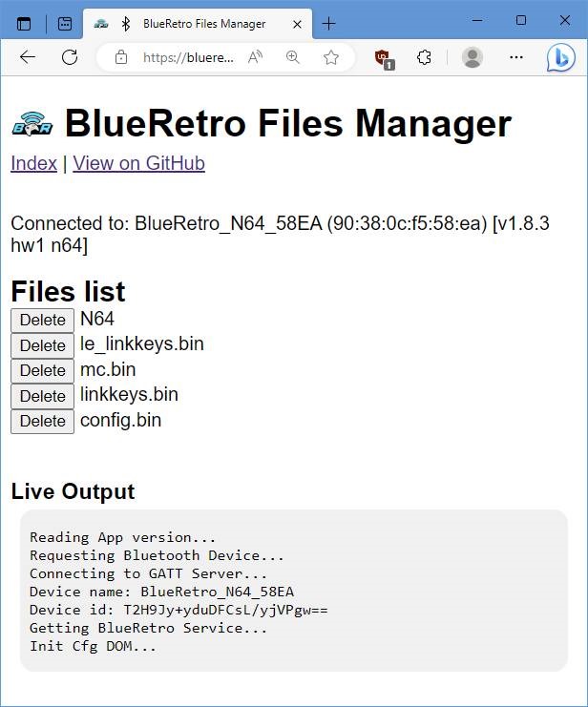This screenshot has height=707, width=588.
Task: Click the Requesting Bluetooth Device log line
Action: point(157,555)
